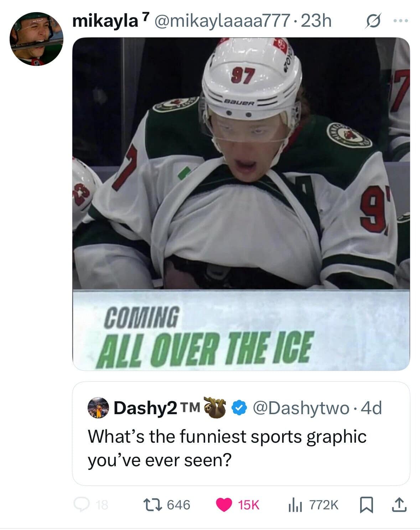
Task: Expand the hockey player photo
Action: coord(241,203)
